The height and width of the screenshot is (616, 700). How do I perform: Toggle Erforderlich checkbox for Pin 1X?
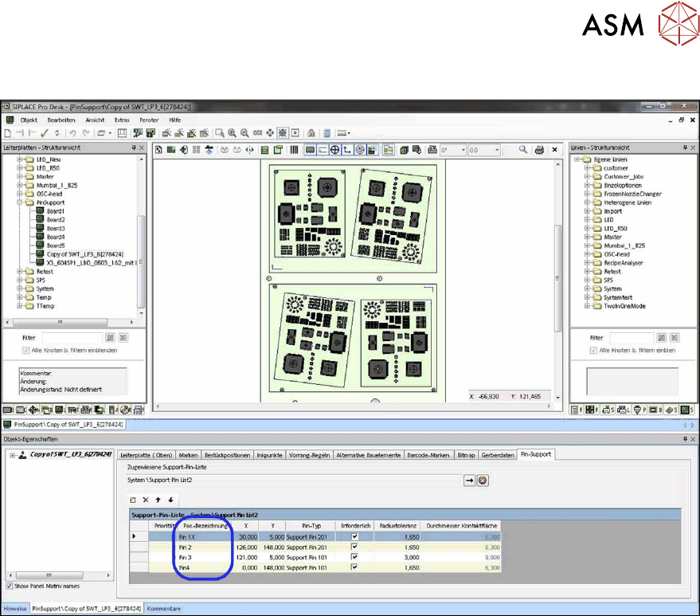(x=354, y=536)
